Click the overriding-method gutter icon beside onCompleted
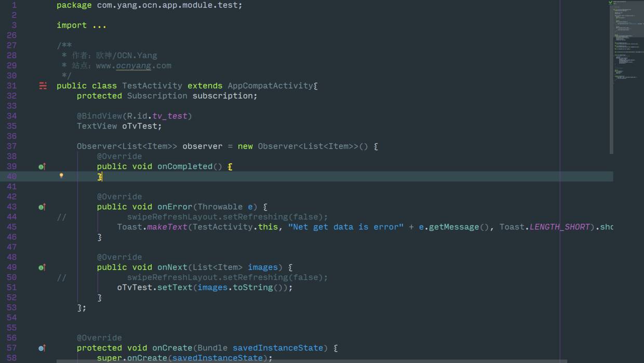 coord(42,166)
